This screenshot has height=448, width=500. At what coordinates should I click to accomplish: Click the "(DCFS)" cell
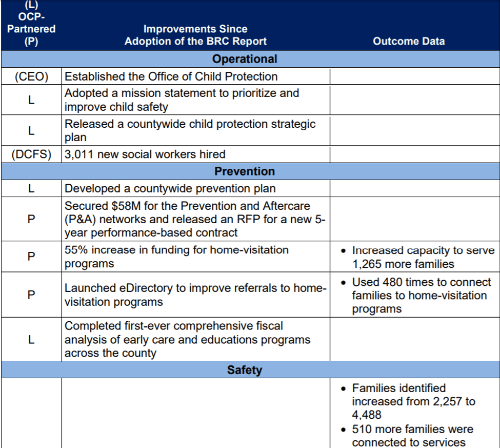[x=31, y=154]
